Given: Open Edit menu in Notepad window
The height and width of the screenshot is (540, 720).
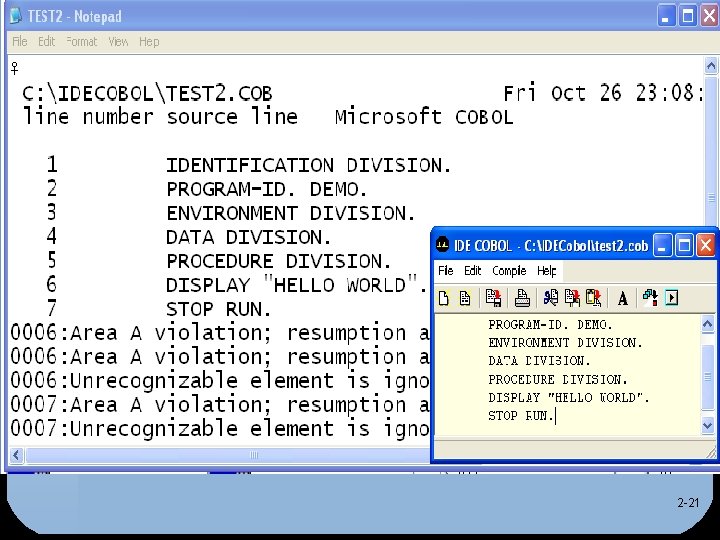Looking at the screenshot, I should 46,42.
